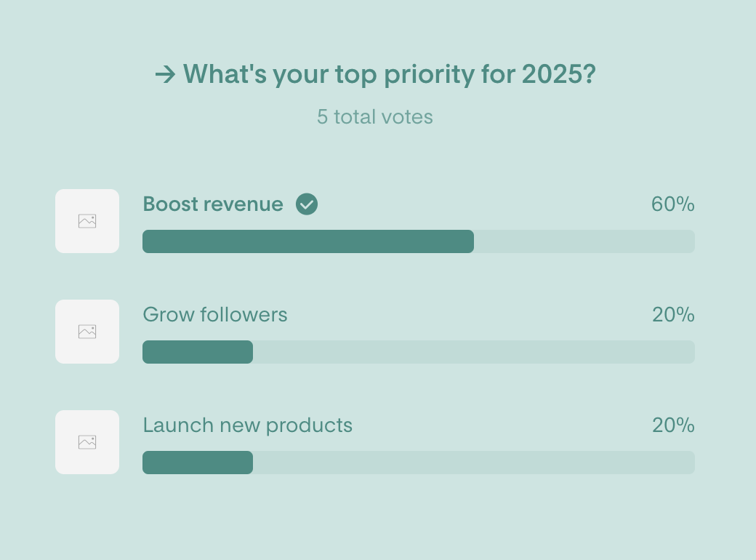Select the Grow followers image placeholder
This screenshot has height=560, width=756.
(87, 332)
